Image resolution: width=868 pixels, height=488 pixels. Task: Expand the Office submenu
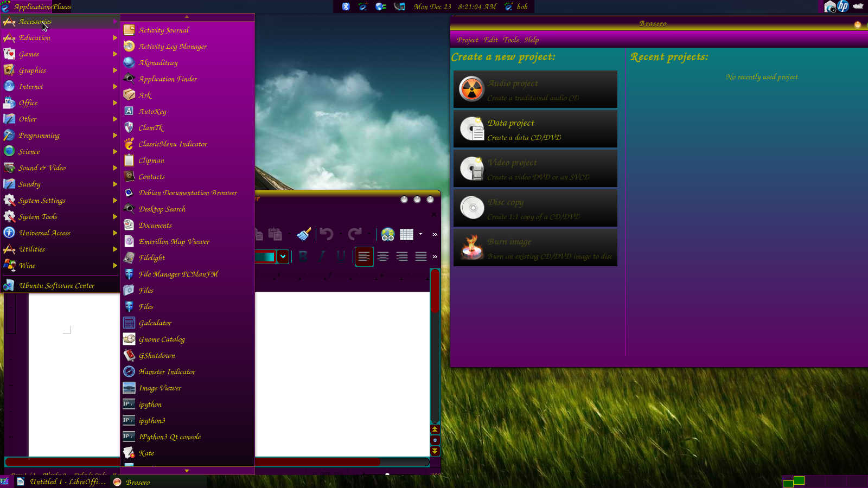[60, 102]
